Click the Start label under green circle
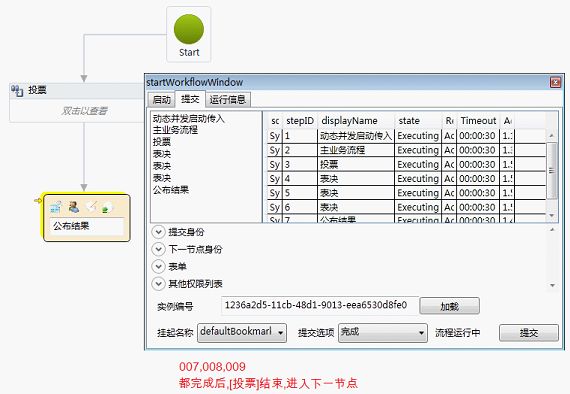The width and height of the screenshot is (570, 394). coord(189,52)
